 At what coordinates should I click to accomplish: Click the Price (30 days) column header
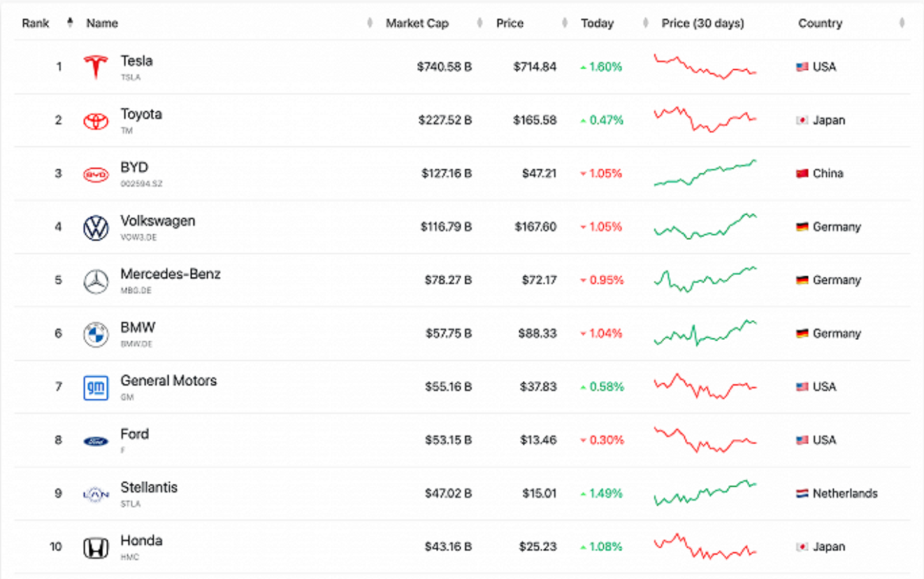pyautogui.click(x=703, y=23)
